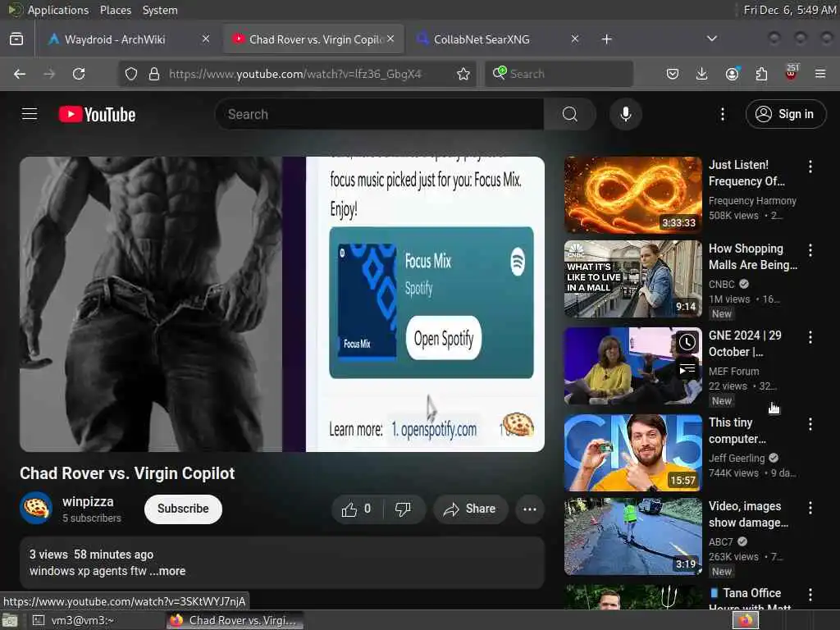Image resolution: width=840 pixels, height=630 pixels.
Task: Open the Applications menu
Action: tap(58, 10)
